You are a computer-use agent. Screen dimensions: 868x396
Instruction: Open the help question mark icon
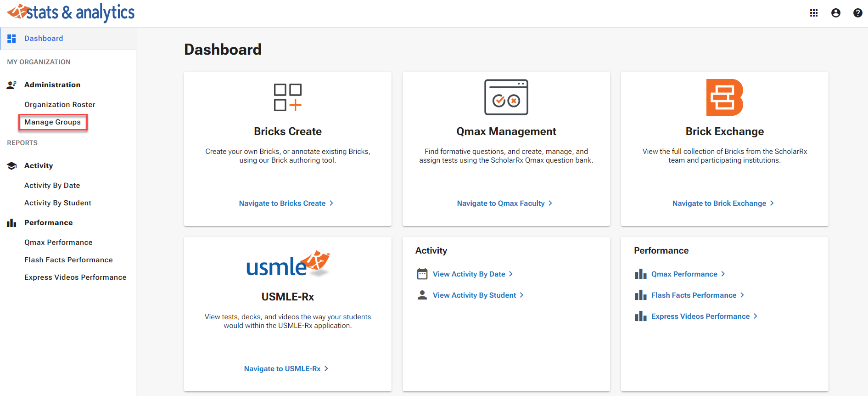tap(857, 13)
